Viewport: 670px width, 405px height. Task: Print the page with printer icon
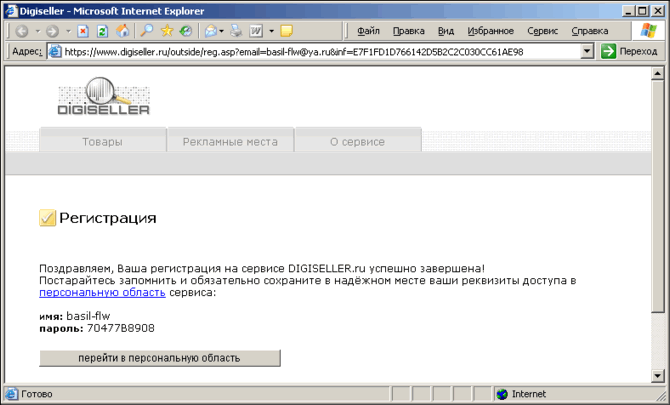point(236,31)
